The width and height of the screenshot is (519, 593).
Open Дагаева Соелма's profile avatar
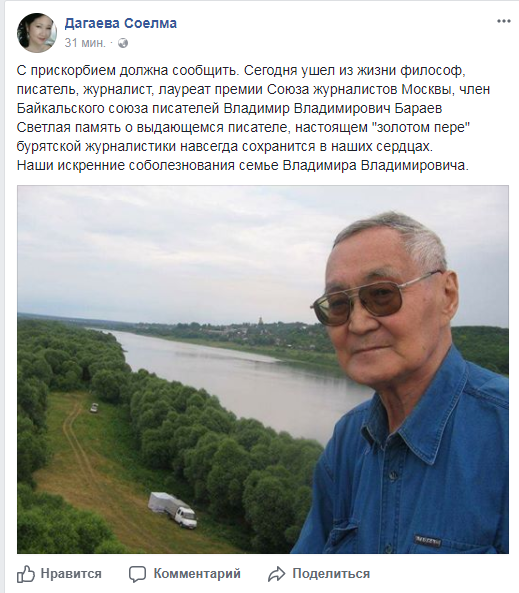37,33
